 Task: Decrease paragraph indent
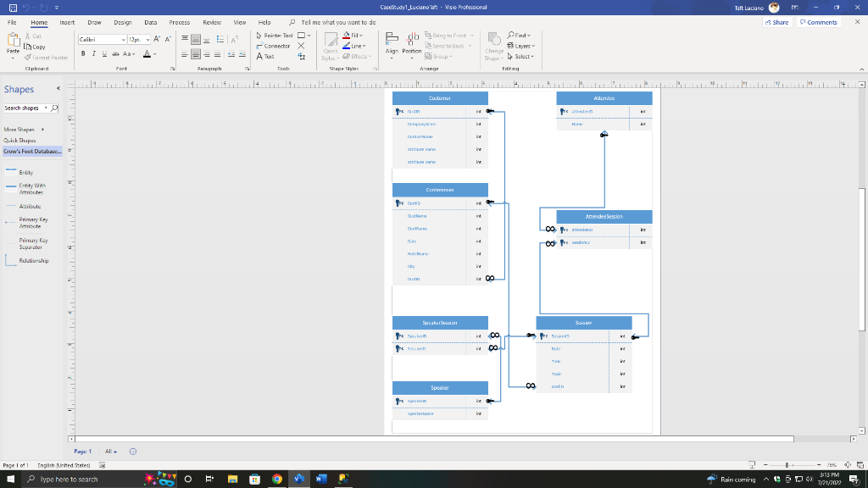[x=231, y=54]
